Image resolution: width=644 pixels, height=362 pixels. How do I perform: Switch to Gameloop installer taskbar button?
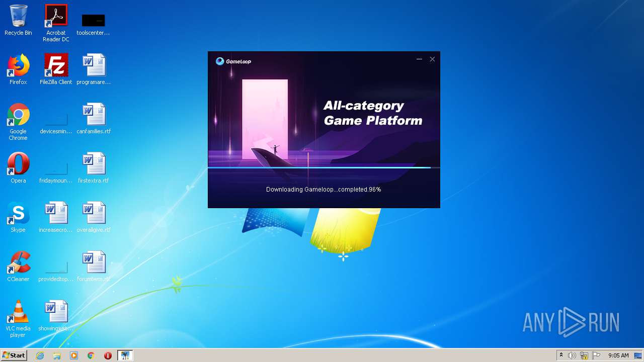tap(125, 355)
